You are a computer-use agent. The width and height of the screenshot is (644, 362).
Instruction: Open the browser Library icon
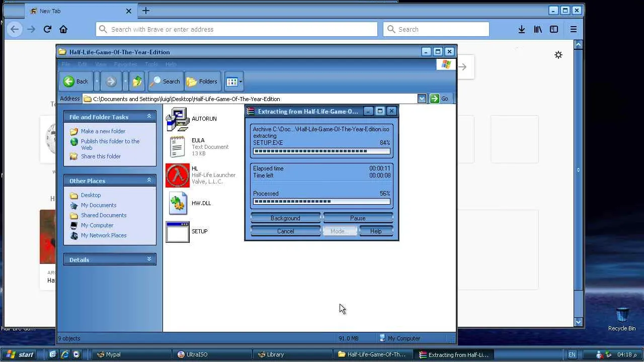pos(538,29)
